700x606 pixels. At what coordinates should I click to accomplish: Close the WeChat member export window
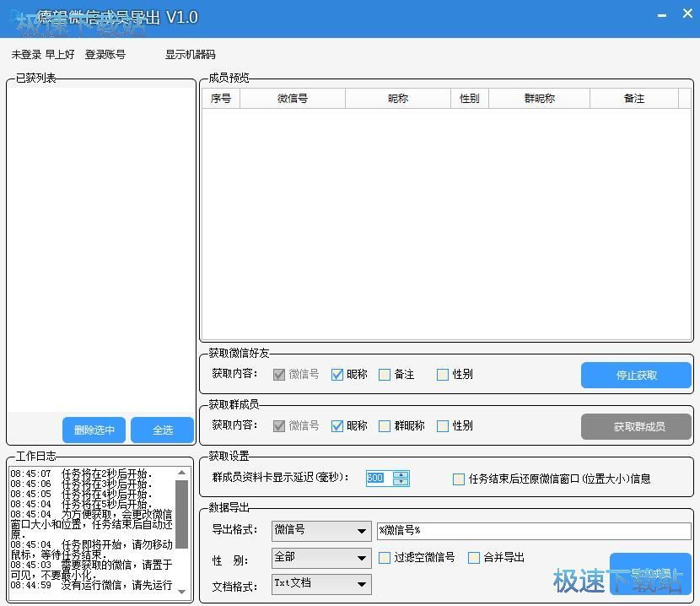pyautogui.click(x=687, y=15)
